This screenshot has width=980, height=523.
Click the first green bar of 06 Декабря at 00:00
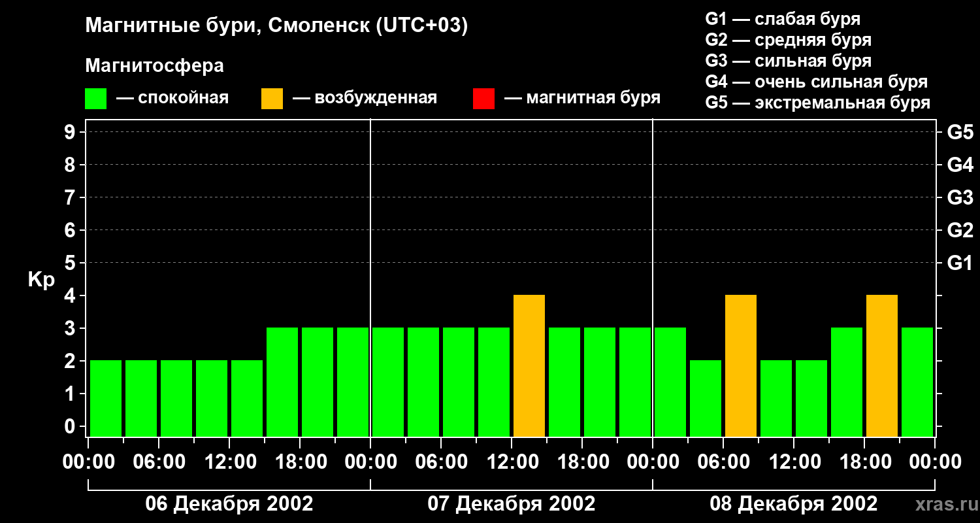(106, 399)
